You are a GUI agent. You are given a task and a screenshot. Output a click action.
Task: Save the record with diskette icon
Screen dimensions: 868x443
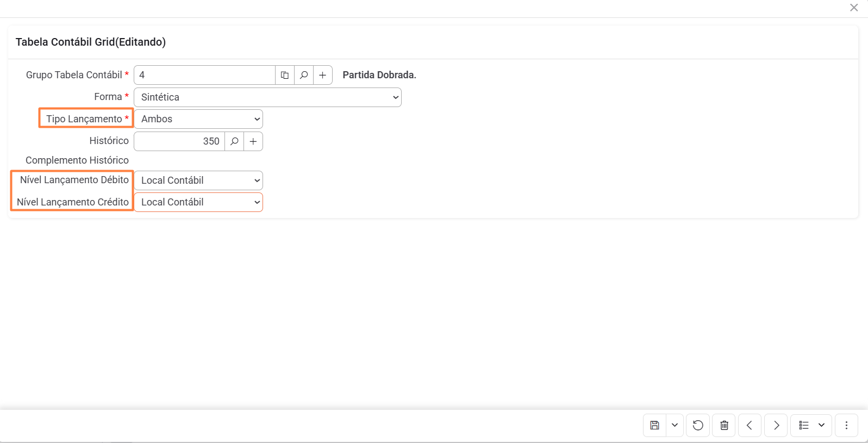coord(655,425)
